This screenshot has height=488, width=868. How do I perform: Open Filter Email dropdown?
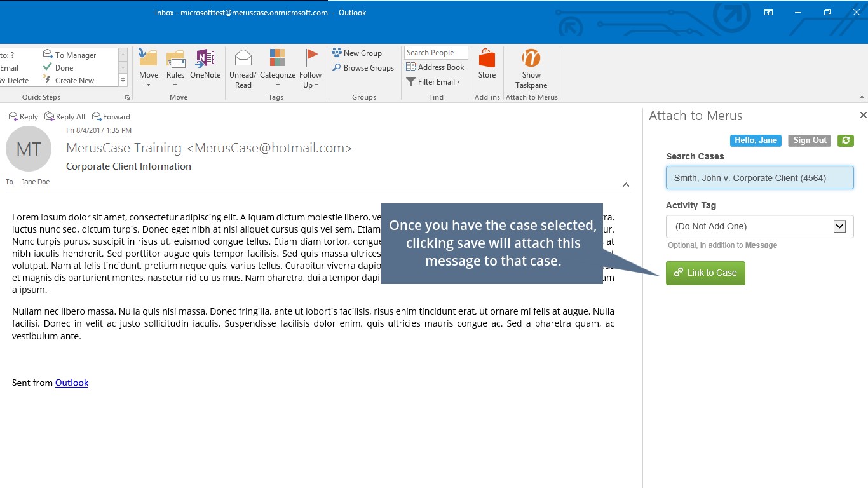tap(433, 82)
